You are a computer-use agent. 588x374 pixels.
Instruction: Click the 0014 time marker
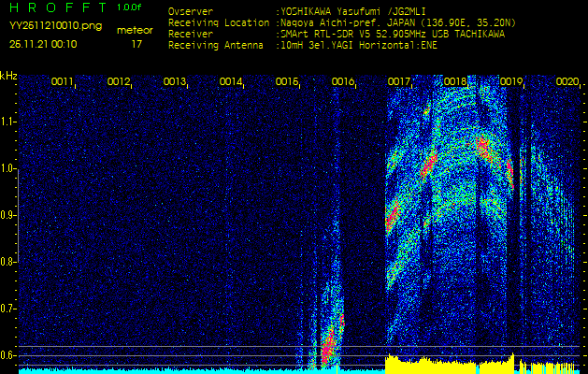click(x=230, y=81)
